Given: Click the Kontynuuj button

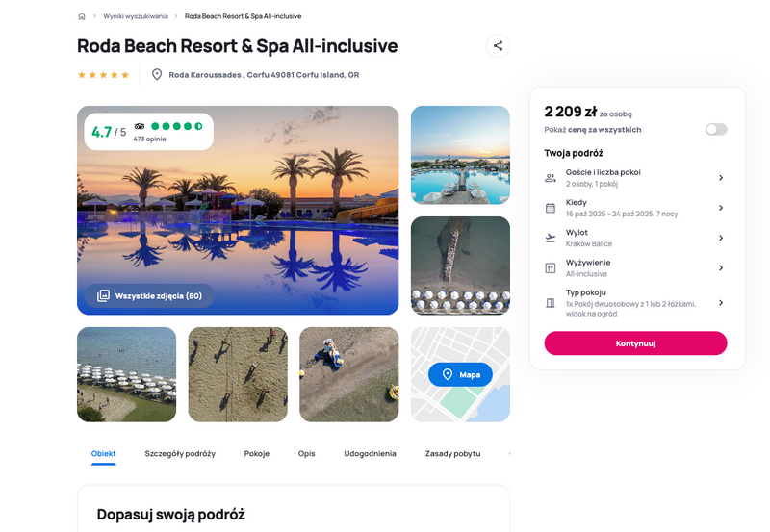Looking at the screenshot, I should click(635, 343).
